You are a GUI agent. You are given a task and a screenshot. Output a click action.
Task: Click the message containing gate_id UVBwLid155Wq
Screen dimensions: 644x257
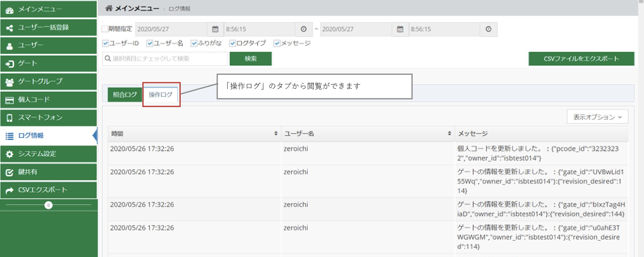tap(541, 181)
